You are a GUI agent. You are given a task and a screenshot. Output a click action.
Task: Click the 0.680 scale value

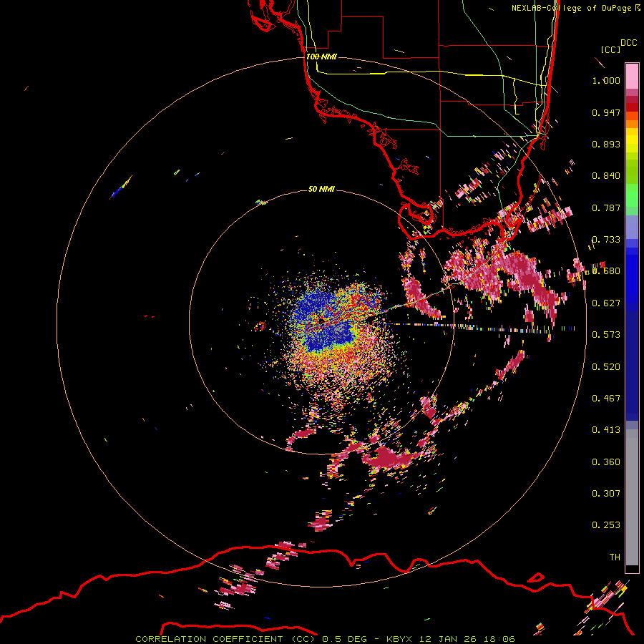coord(606,271)
